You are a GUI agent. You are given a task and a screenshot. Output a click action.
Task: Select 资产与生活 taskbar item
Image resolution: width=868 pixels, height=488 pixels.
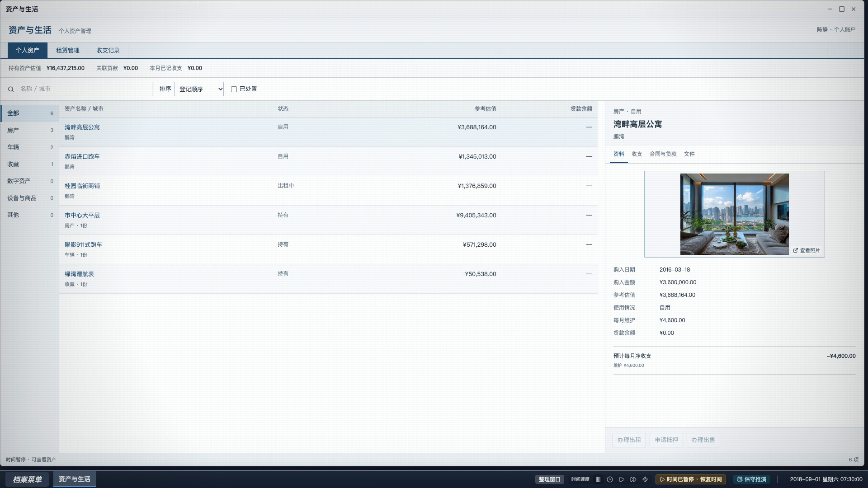point(75,479)
